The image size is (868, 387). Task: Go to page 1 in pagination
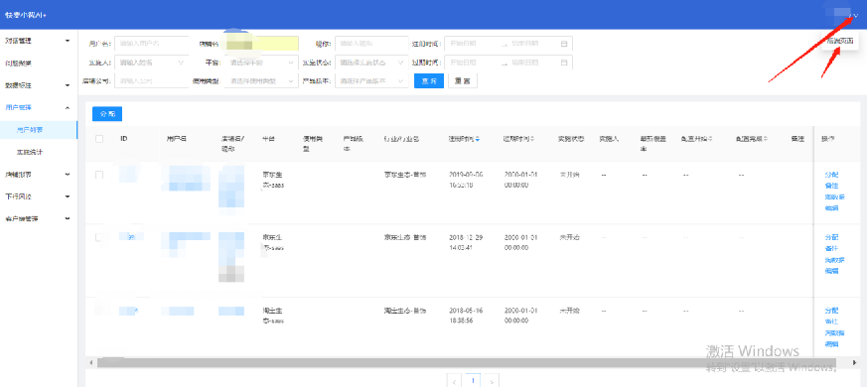point(473,380)
